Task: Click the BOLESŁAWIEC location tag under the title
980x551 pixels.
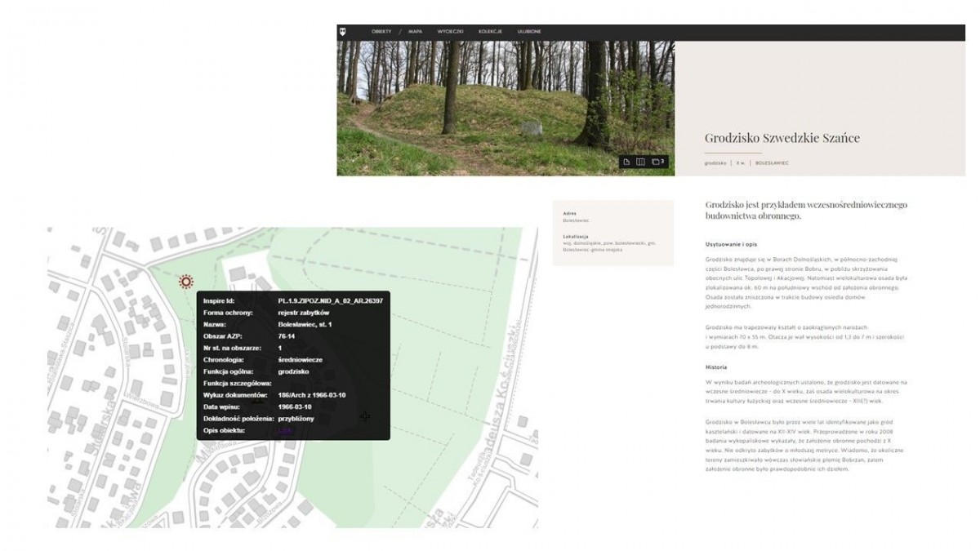Action: point(772,163)
